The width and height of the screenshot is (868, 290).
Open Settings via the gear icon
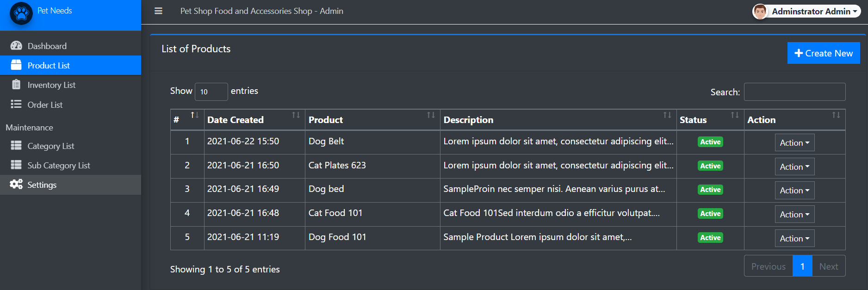coord(16,185)
